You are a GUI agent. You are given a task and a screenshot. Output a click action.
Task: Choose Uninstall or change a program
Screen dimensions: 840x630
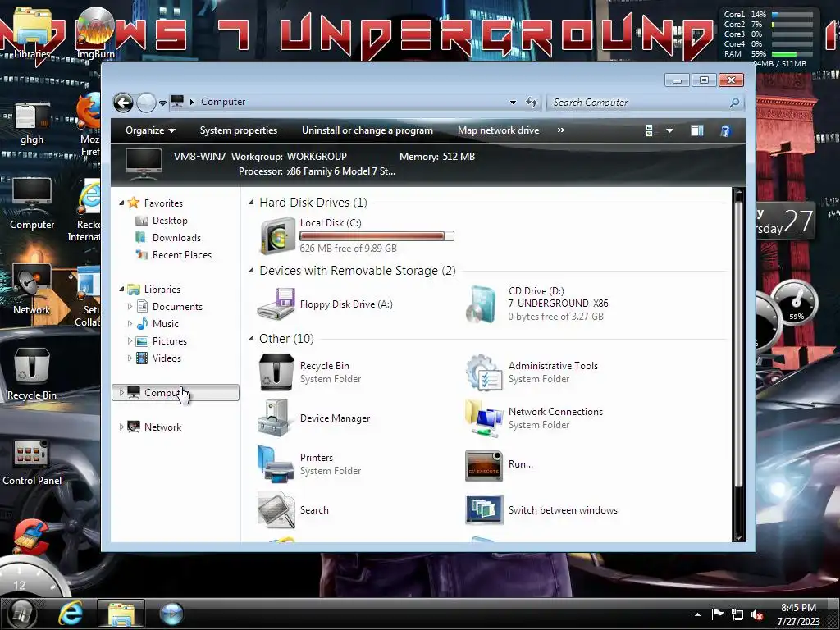pos(367,130)
